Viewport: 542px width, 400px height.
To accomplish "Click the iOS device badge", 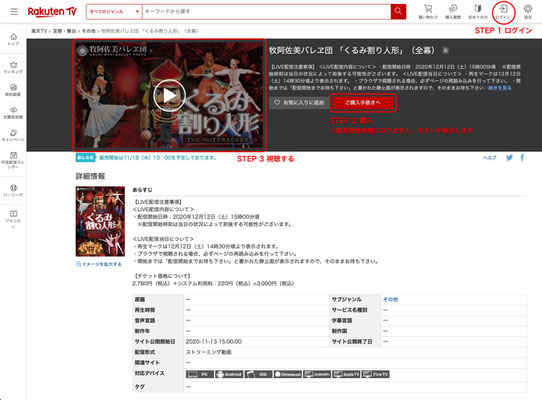I will pyautogui.click(x=258, y=374).
